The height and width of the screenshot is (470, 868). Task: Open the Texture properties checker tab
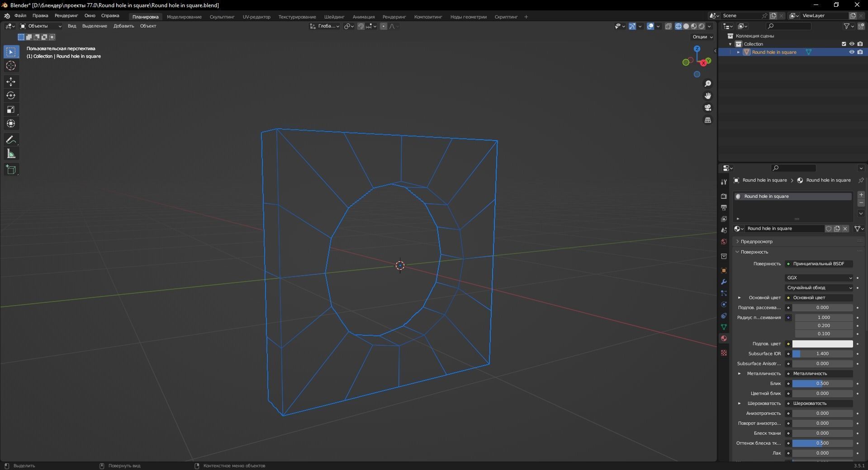(x=724, y=352)
